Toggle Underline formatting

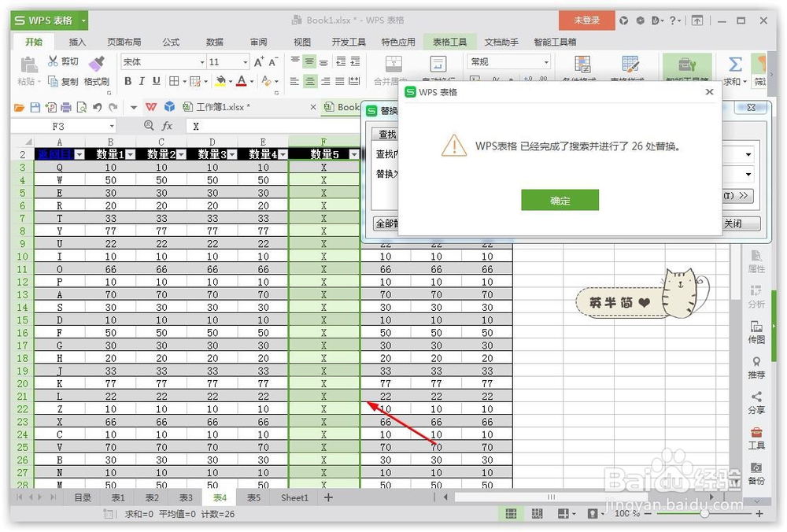point(156,81)
